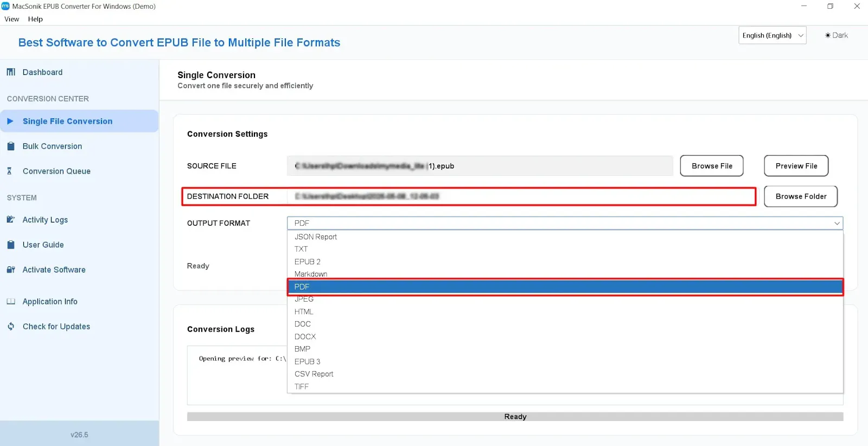This screenshot has width=868, height=446.
Task: Choose BMP output format
Action: (x=565, y=349)
